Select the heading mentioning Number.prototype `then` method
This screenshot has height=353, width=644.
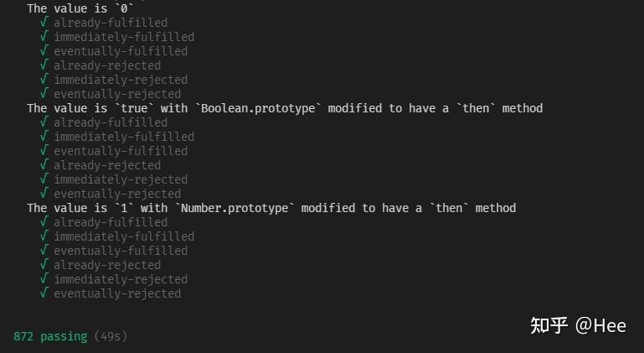click(x=271, y=208)
